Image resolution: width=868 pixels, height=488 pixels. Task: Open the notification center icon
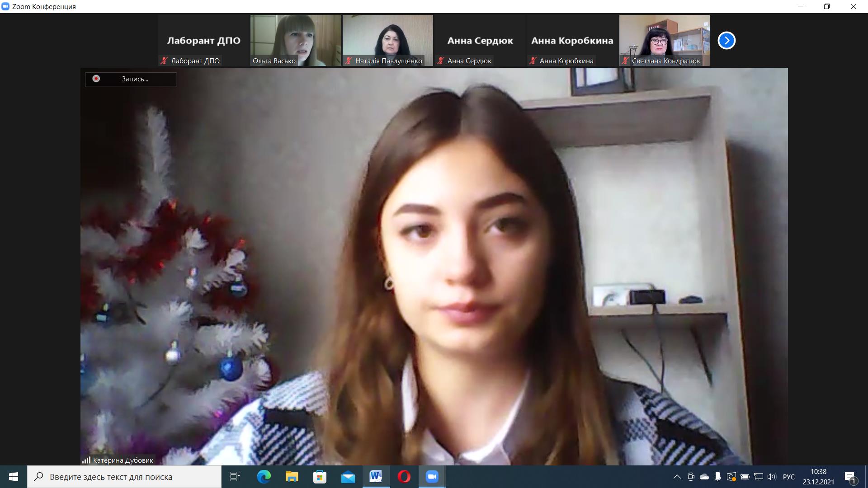coord(850,477)
